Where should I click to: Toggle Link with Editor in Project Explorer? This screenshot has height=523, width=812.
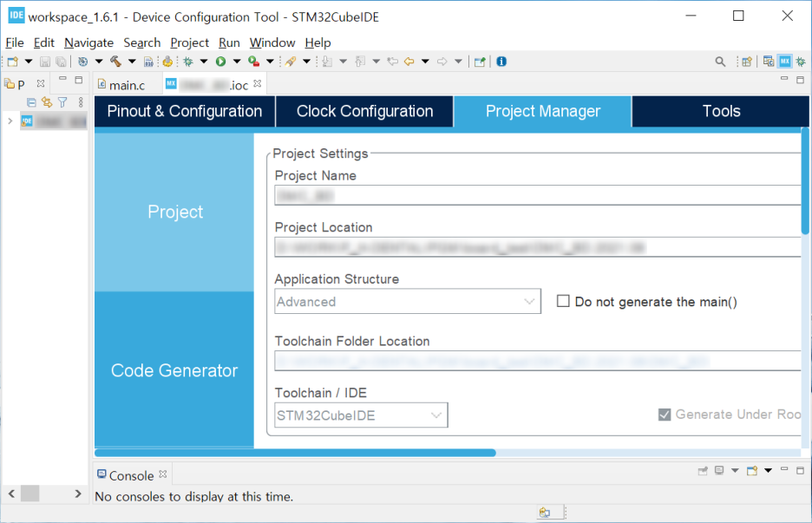click(x=47, y=102)
